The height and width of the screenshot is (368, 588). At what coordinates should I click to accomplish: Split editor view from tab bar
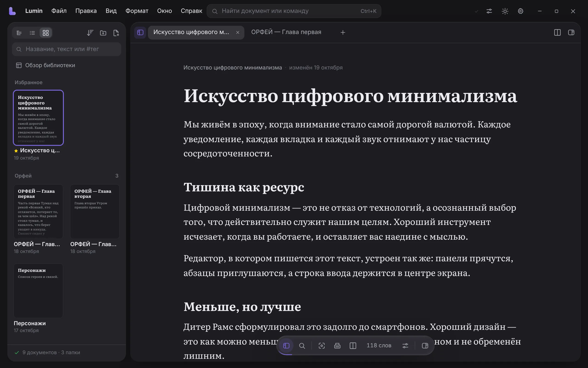coord(557,32)
